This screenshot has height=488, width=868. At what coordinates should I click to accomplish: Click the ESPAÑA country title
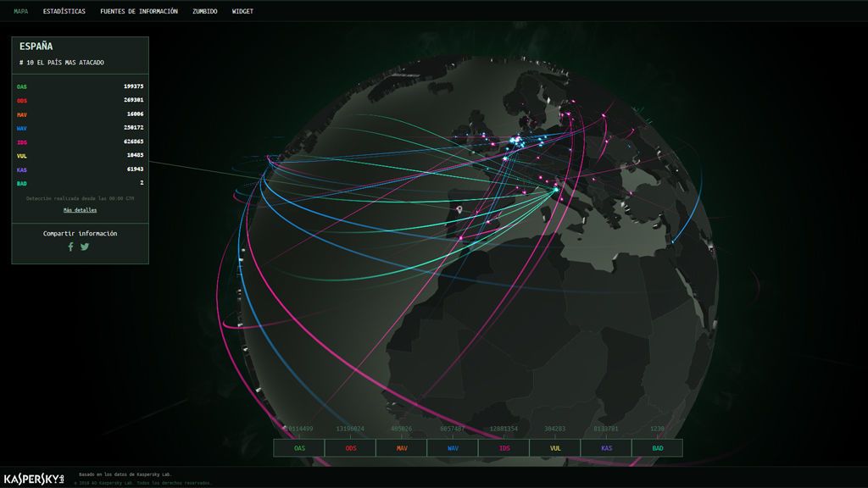click(36, 47)
